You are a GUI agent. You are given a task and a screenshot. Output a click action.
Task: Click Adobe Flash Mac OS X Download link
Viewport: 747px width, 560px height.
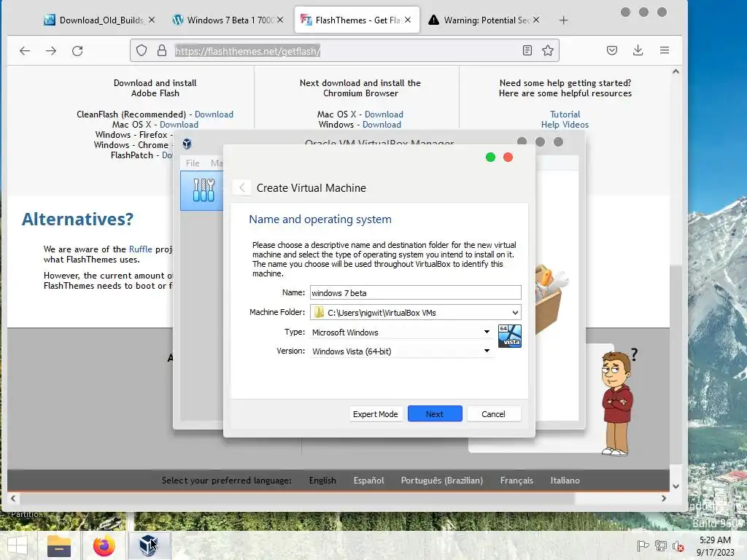(179, 124)
